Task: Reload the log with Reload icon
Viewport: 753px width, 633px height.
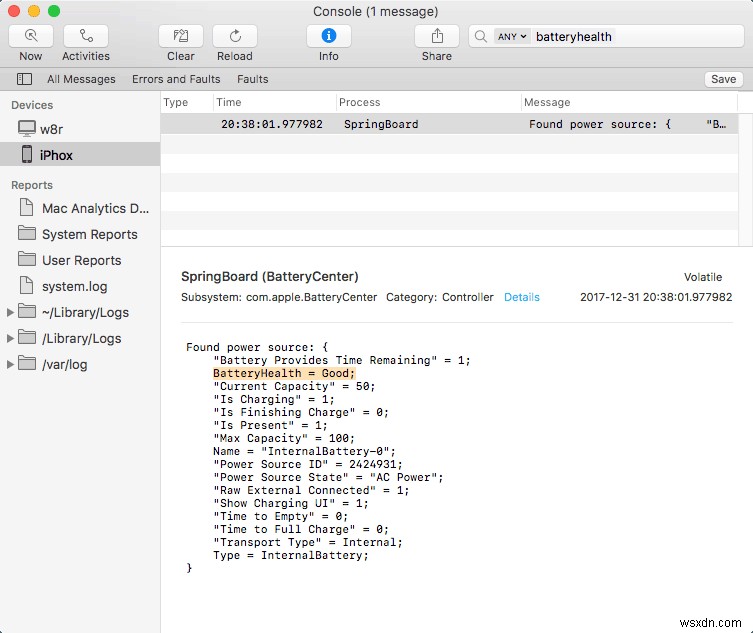Action: (235, 36)
